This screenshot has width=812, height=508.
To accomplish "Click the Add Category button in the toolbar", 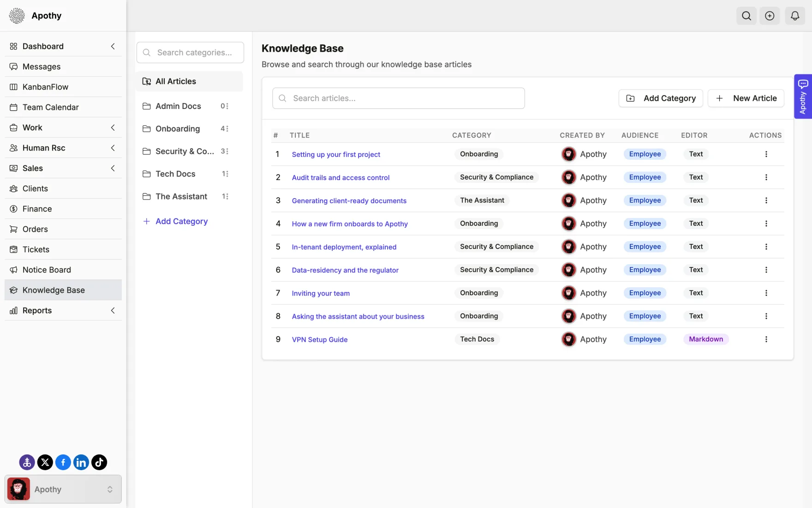I will click(x=660, y=98).
